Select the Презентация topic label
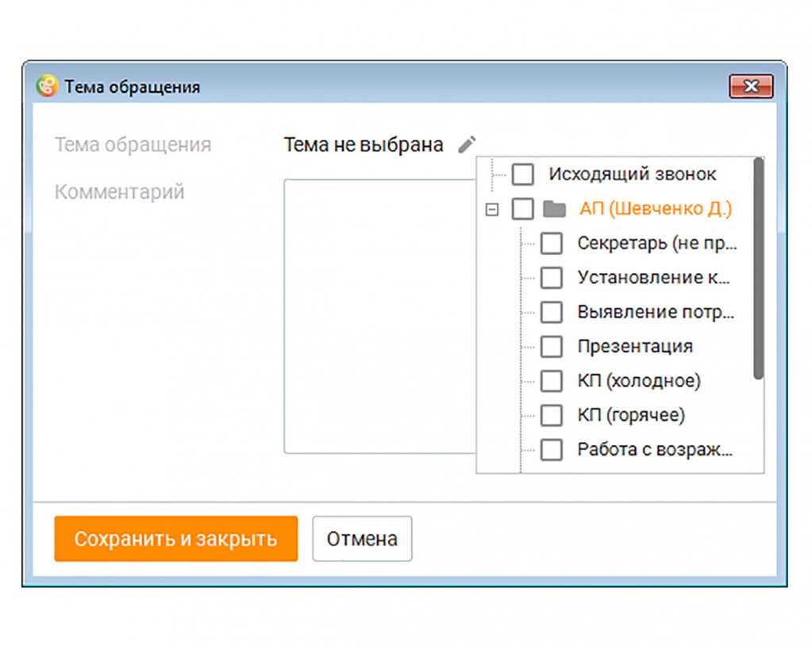Image resolution: width=812 pixels, height=650 pixels. pyautogui.click(x=634, y=347)
